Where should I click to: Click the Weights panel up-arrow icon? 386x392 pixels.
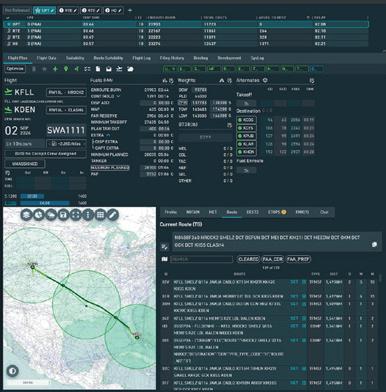(x=222, y=81)
